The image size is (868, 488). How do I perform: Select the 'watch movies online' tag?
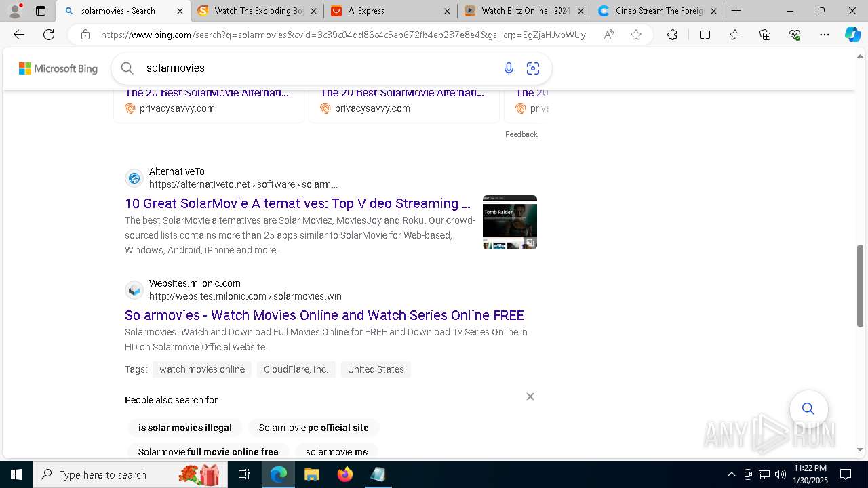pyautogui.click(x=202, y=369)
